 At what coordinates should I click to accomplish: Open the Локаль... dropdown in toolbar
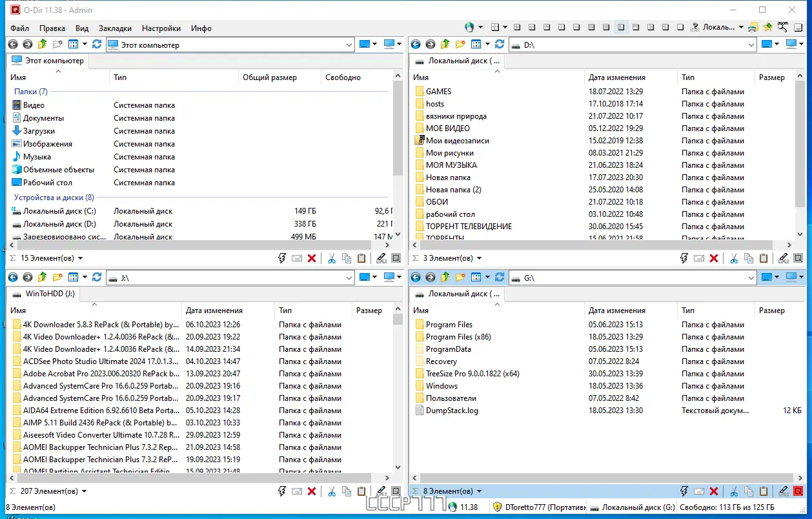point(741,27)
